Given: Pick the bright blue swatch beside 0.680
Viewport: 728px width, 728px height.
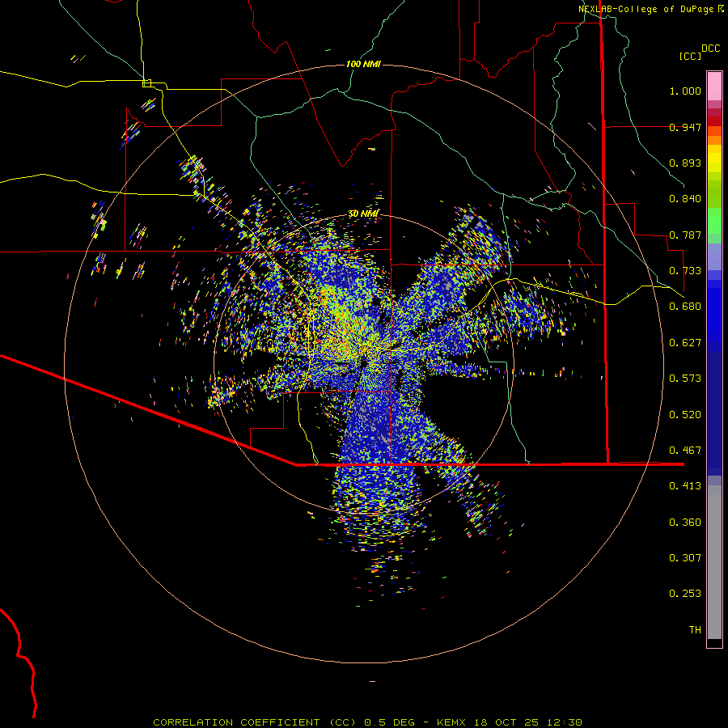Looking at the screenshot, I should (714, 309).
